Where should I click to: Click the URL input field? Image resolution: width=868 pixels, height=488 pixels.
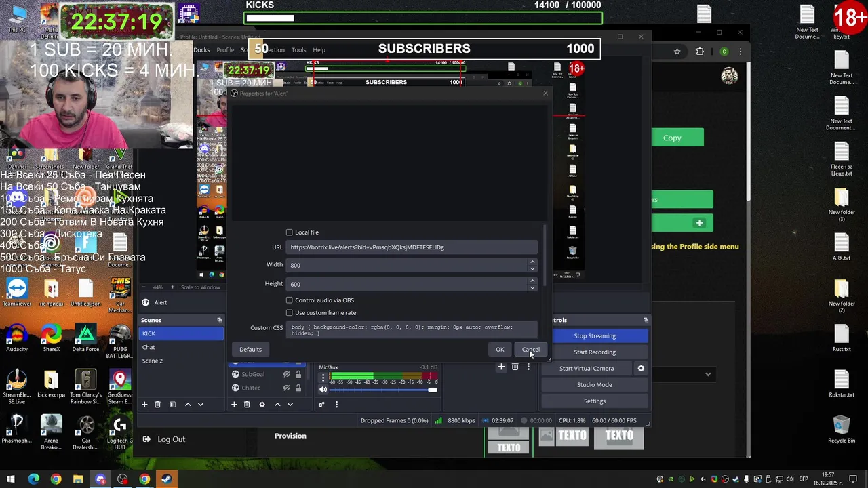point(412,247)
